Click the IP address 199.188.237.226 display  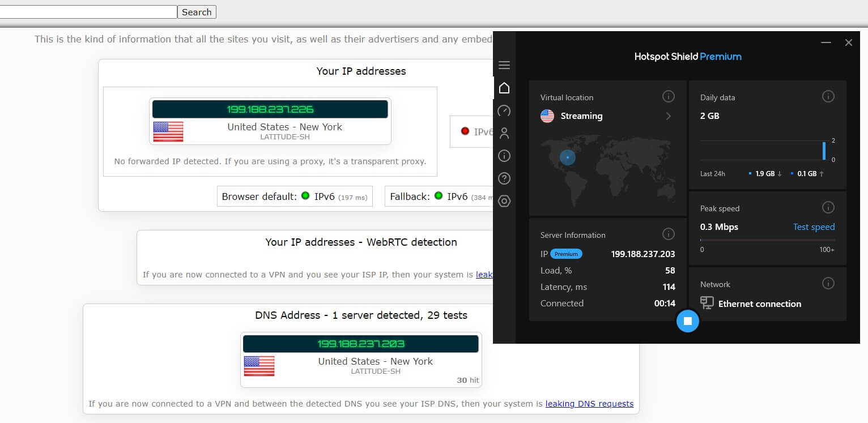pyautogui.click(x=270, y=109)
